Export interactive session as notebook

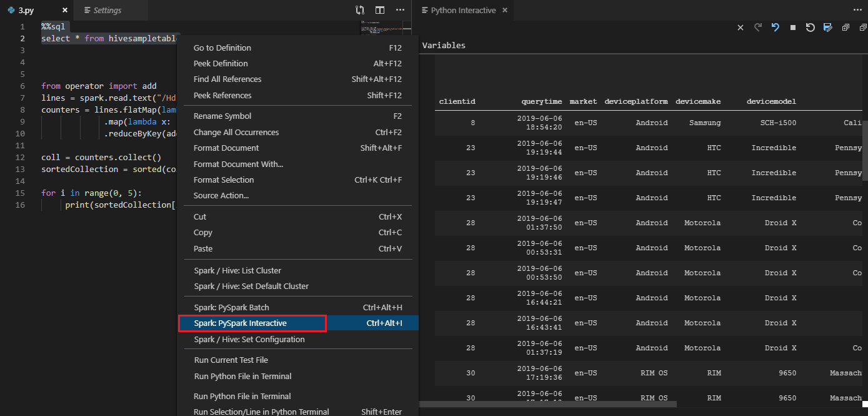coord(826,28)
